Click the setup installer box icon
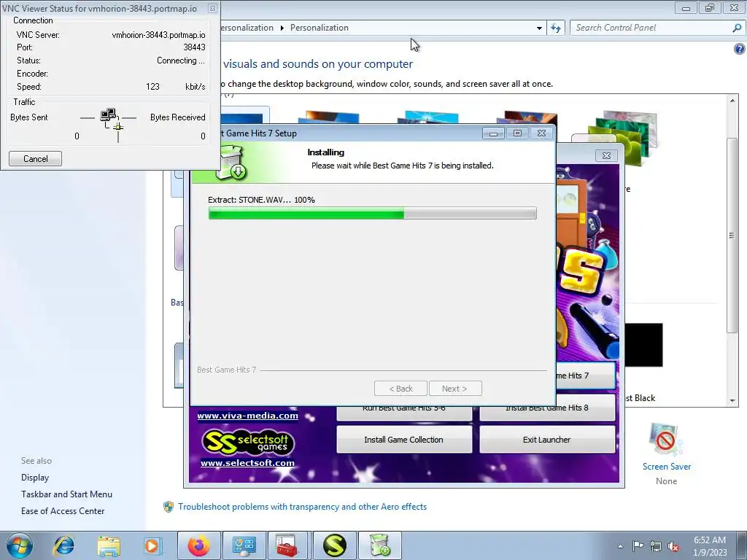The image size is (747, 560). pos(231,163)
